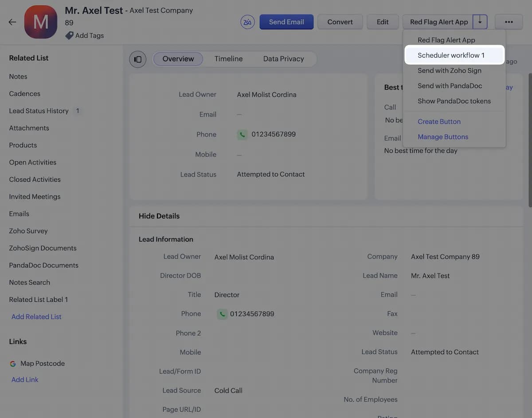
Task: Open Notes Search from the Related List
Action: 29,282
